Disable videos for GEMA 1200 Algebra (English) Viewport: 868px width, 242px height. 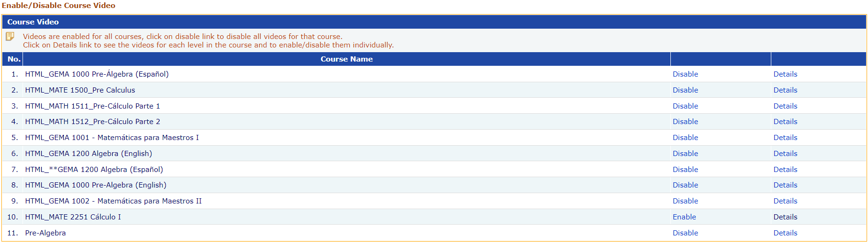[685, 154]
